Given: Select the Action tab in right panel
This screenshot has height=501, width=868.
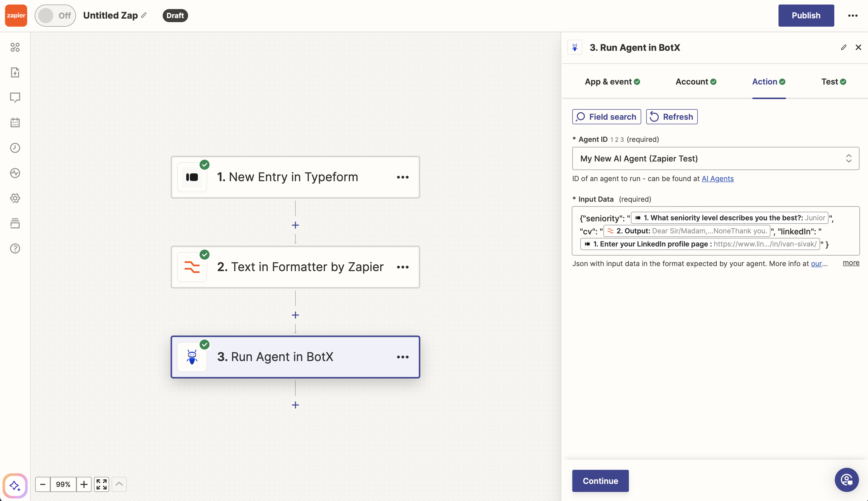Looking at the screenshot, I should (x=768, y=82).
